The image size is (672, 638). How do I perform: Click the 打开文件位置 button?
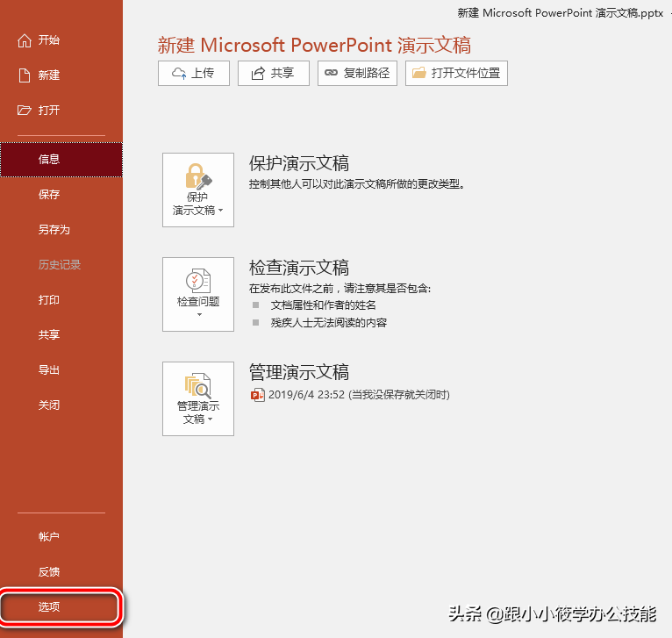click(456, 74)
